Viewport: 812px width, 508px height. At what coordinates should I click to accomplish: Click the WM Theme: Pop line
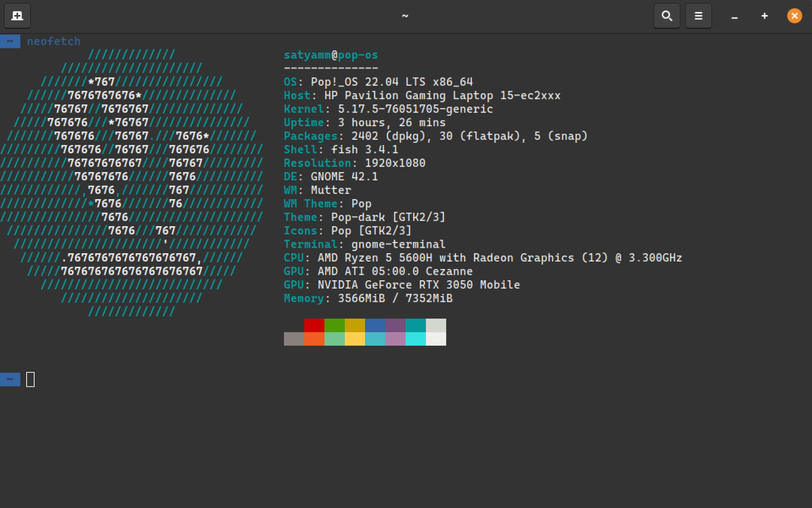[327, 204]
